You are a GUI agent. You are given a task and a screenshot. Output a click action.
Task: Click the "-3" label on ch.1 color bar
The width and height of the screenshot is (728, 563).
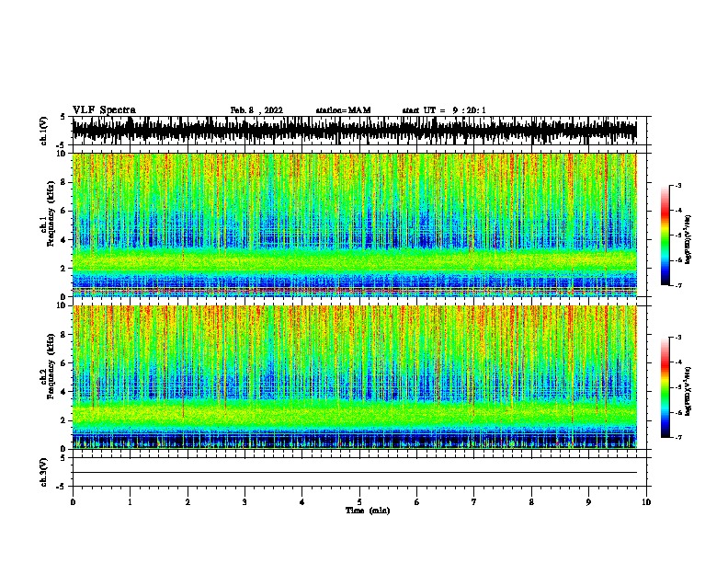coord(677,185)
